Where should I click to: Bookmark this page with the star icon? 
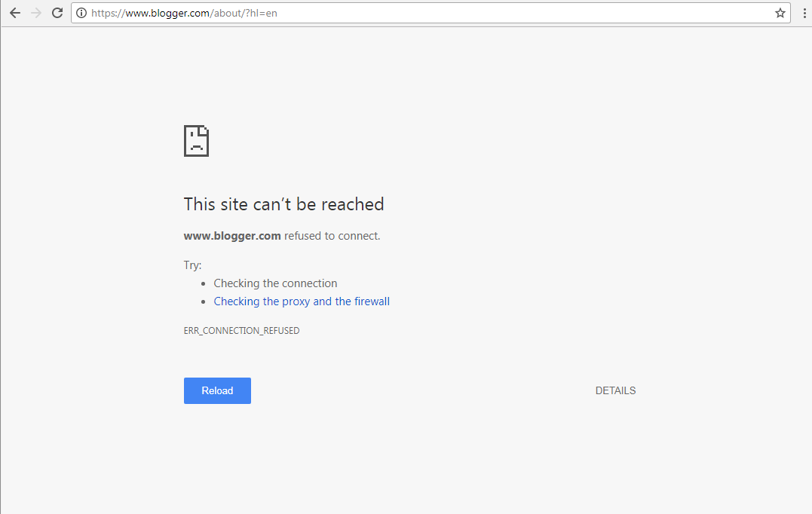click(x=780, y=13)
